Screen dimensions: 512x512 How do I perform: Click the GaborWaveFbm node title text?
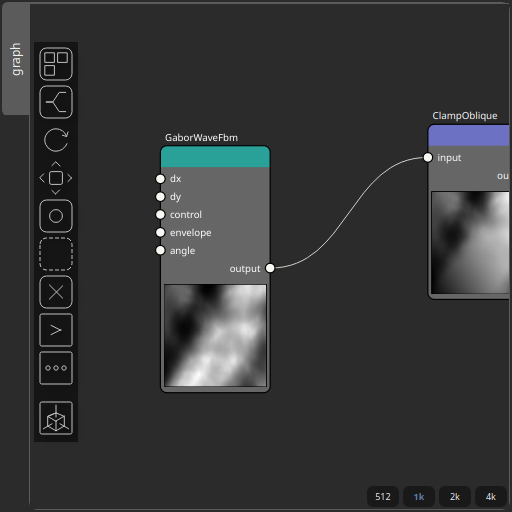pyautogui.click(x=201, y=138)
